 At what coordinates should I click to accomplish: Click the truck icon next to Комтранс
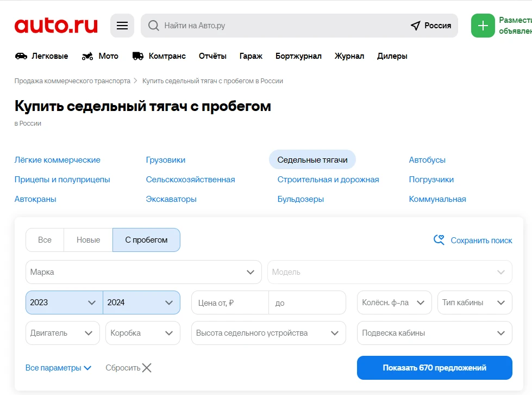point(137,56)
